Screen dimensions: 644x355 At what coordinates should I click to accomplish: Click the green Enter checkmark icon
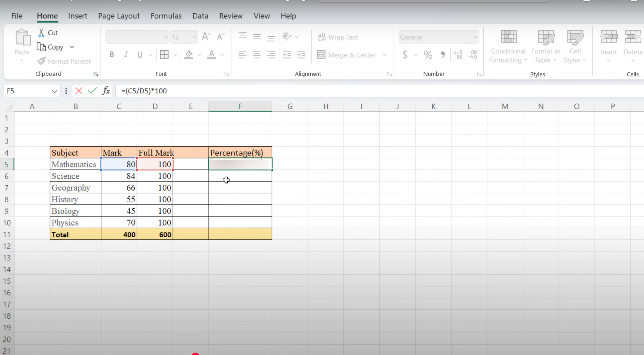click(92, 91)
